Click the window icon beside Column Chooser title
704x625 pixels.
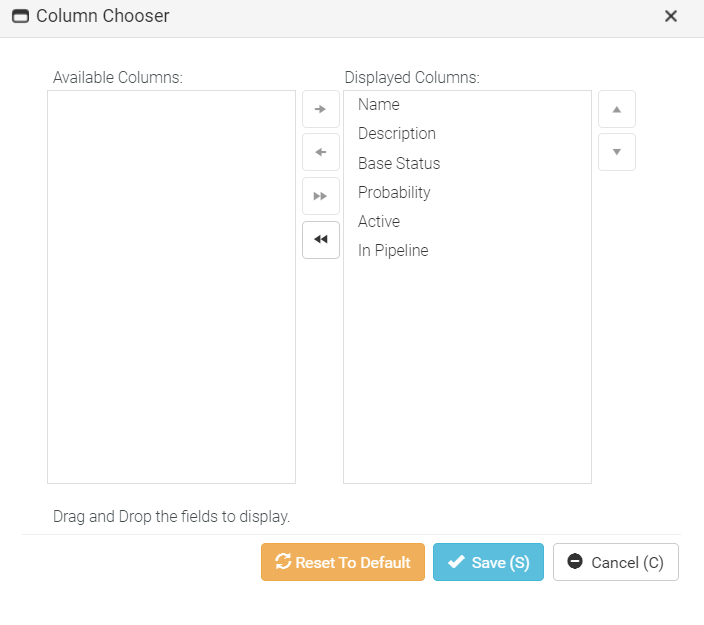[x=20, y=17]
